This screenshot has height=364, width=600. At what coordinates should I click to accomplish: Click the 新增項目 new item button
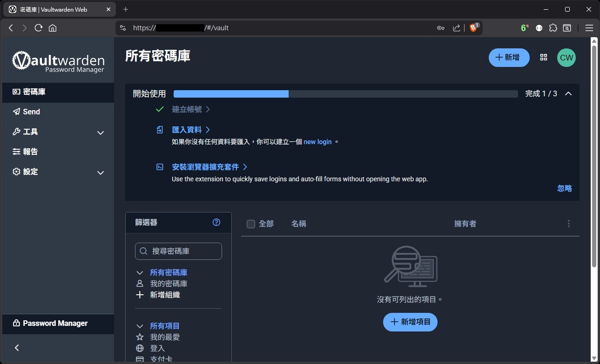tap(410, 322)
